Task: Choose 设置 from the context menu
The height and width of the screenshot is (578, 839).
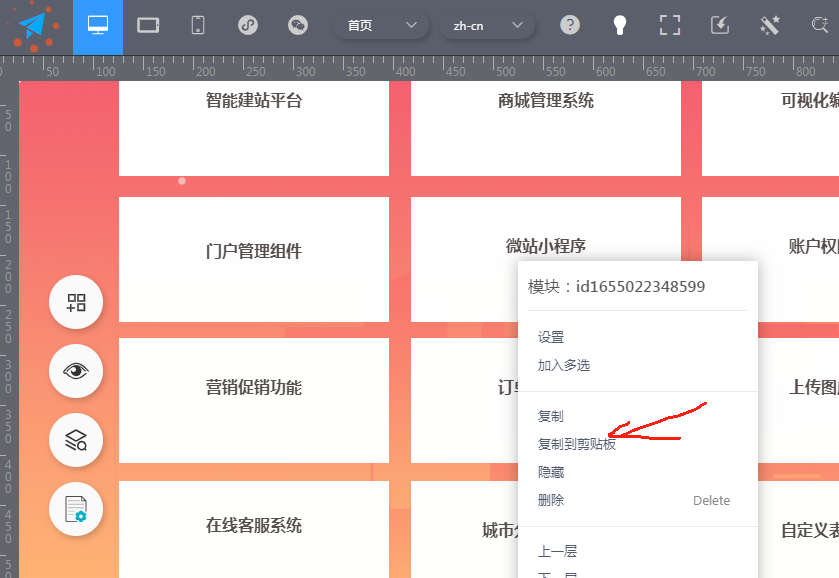Action: (x=551, y=338)
